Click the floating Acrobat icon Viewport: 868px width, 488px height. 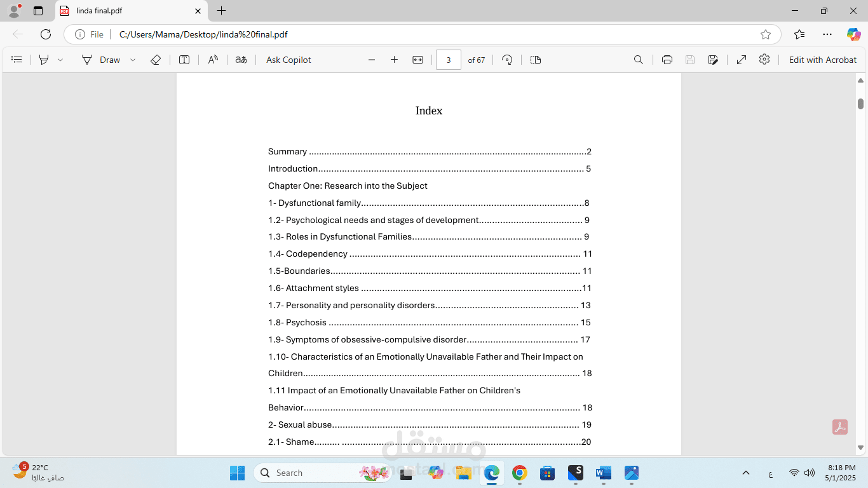[x=840, y=427]
